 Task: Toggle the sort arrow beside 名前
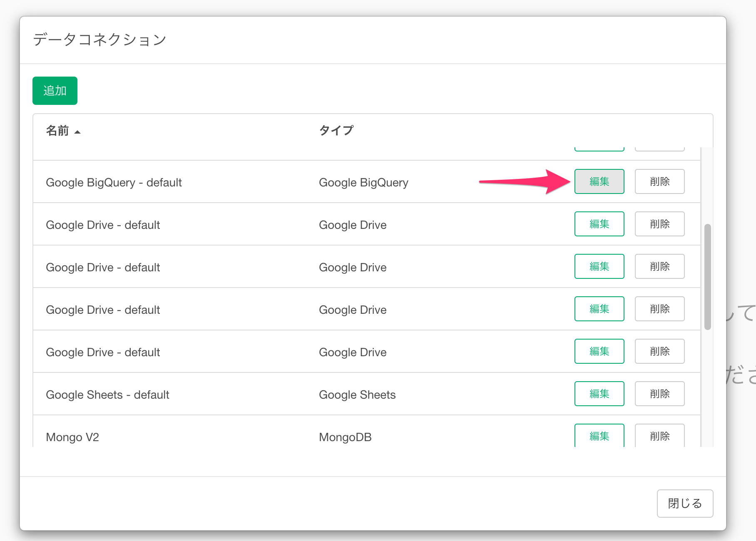click(77, 132)
